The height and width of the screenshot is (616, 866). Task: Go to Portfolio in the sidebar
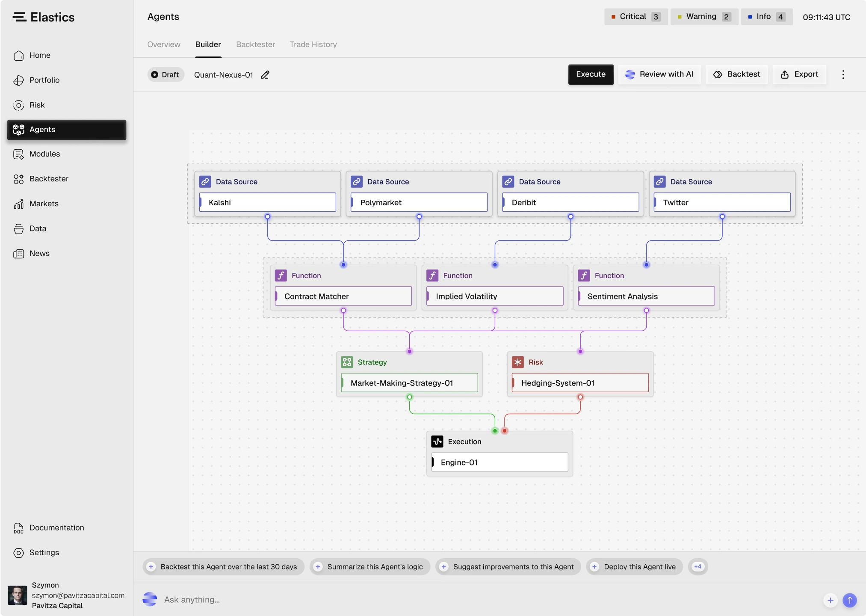(67, 80)
